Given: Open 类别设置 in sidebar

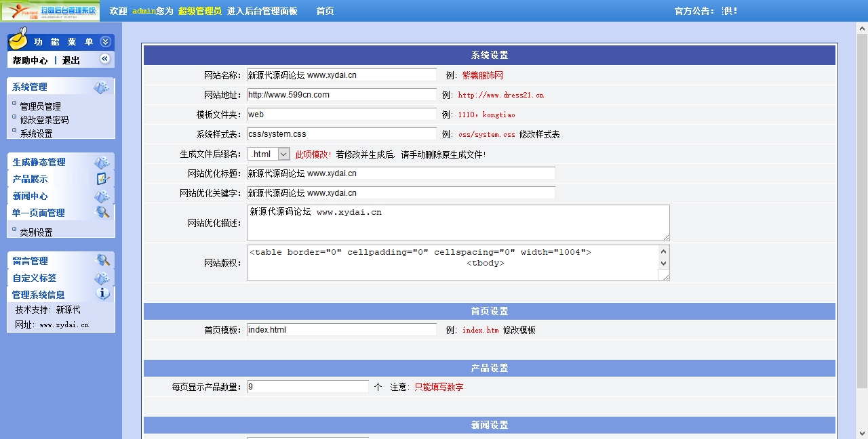Looking at the screenshot, I should [36, 232].
